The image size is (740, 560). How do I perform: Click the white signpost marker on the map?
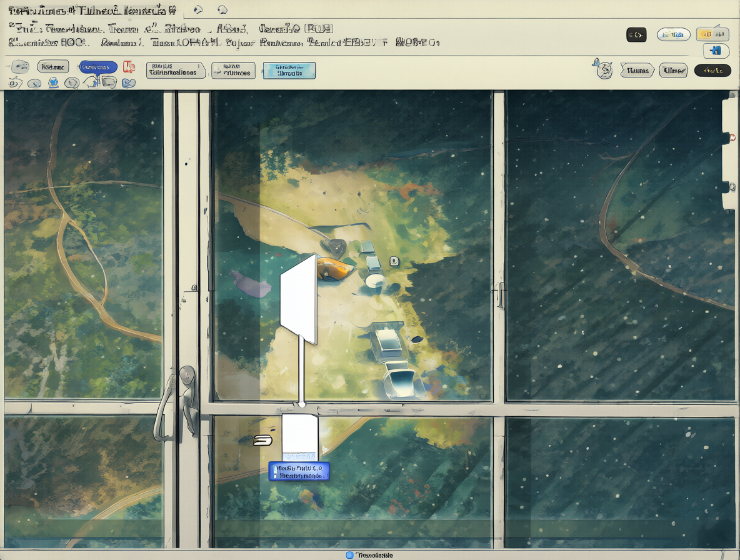coord(299,299)
